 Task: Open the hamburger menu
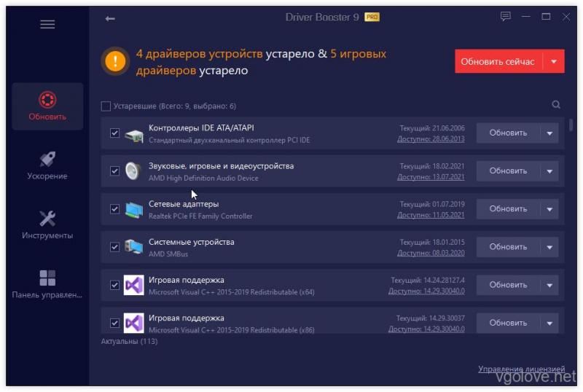coord(47,25)
